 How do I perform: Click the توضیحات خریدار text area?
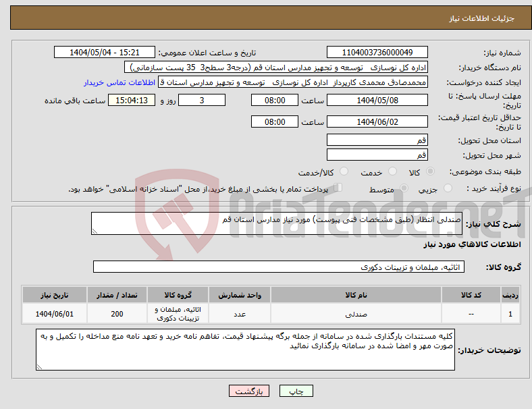pos(245,350)
